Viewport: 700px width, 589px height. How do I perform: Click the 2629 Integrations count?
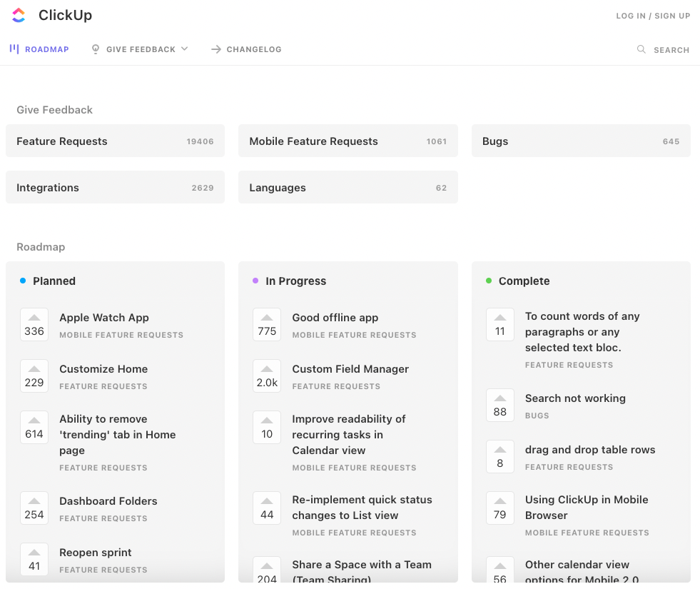point(203,188)
